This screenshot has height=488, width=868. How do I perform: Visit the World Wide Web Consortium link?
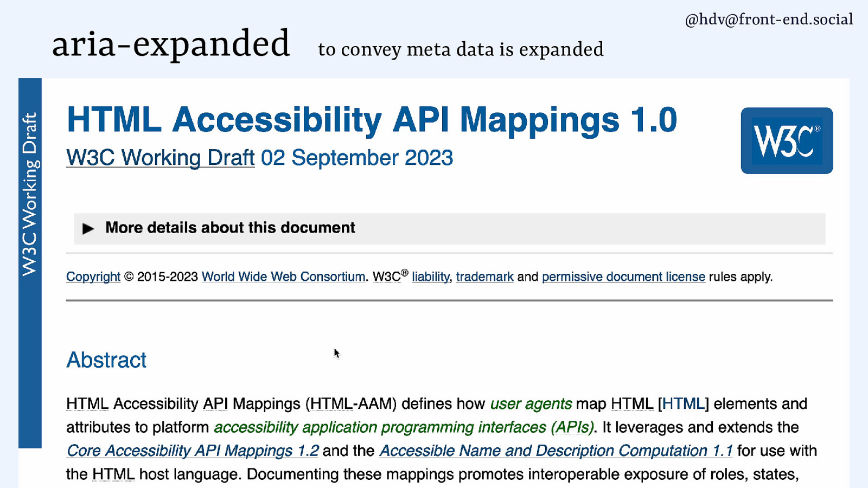pos(283,277)
